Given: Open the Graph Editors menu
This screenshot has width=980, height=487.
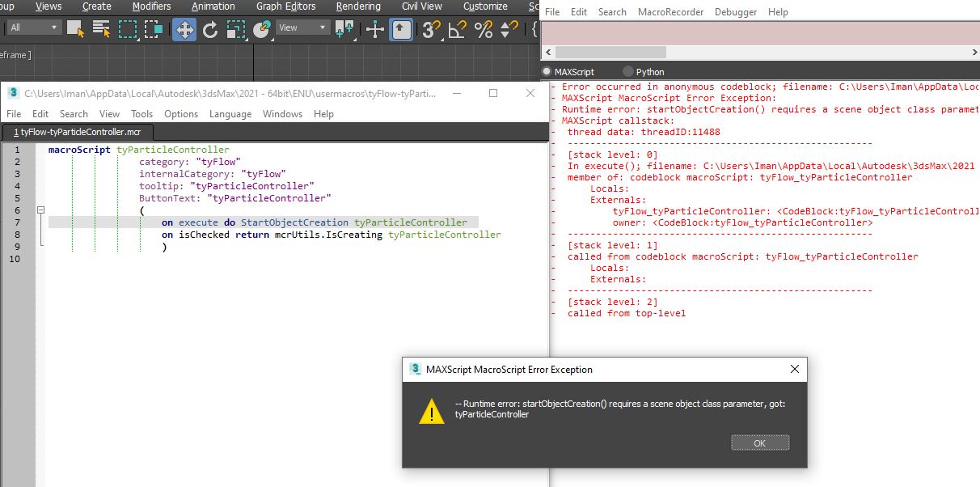Looking at the screenshot, I should pos(285,6).
